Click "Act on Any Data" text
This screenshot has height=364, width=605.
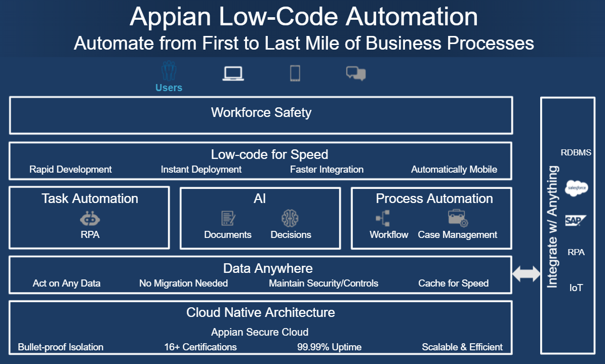click(x=66, y=284)
